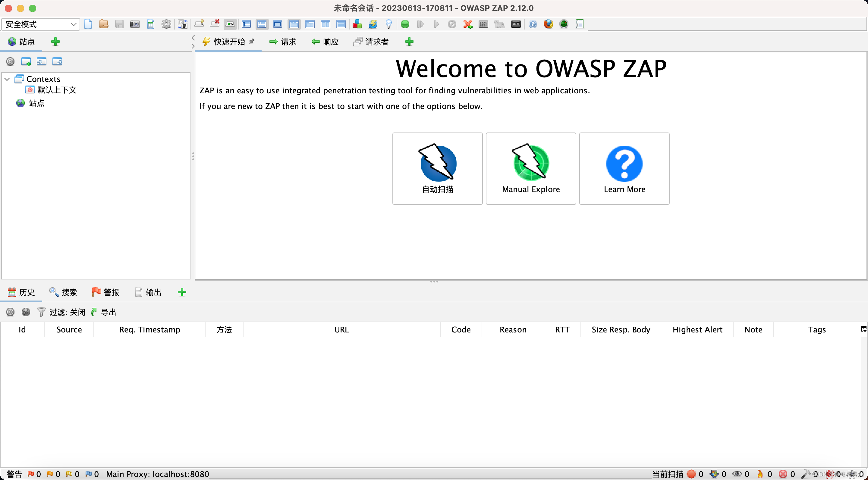Collapse the Contexts tree node
The width and height of the screenshot is (868, 480).
[7, 79]
